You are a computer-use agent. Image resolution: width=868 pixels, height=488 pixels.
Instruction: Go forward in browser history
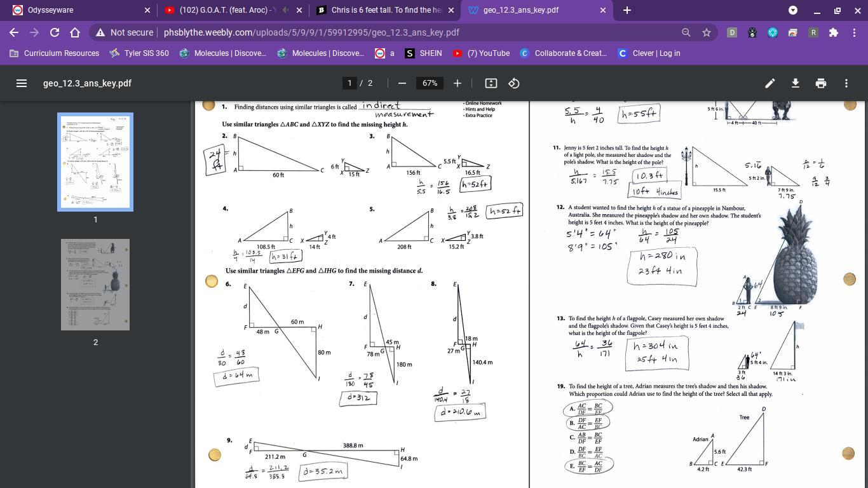[34, 32]
